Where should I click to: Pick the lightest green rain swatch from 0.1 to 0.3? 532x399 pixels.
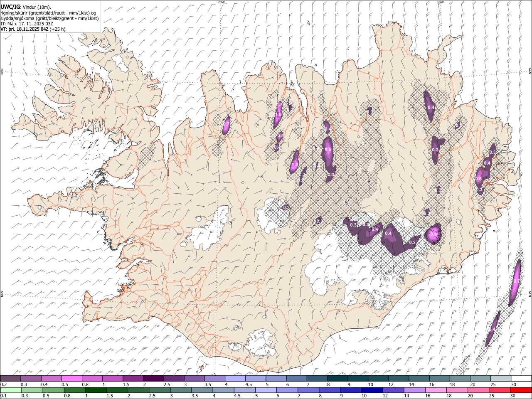11,390
